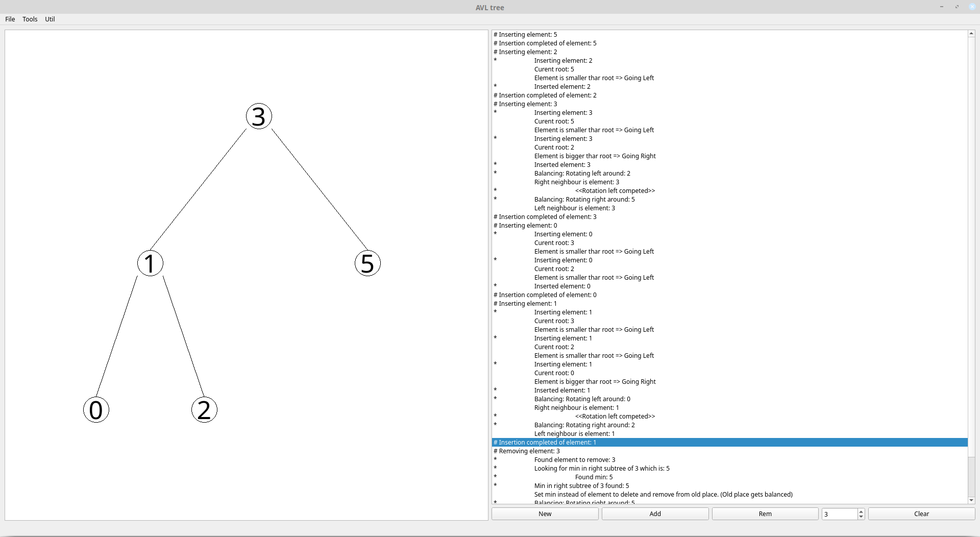This screenshot has width=980, height=537.
Task: Select 'Balancing: Rotating right around: 2' line
Action: point(730,425)
